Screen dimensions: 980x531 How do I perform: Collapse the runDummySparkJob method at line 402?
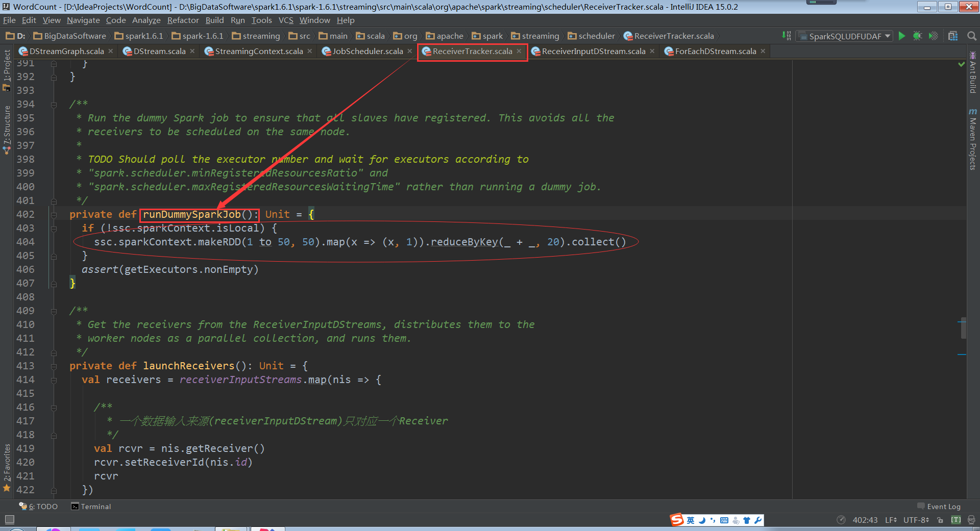pyautogui.click(x=54, y=215)
